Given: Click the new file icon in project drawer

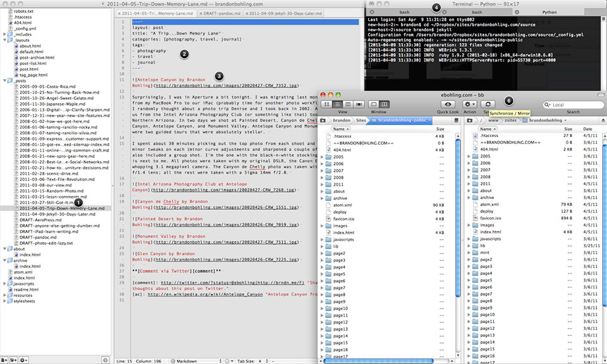Looking at the screenshot, I should [x=4, y=360].
